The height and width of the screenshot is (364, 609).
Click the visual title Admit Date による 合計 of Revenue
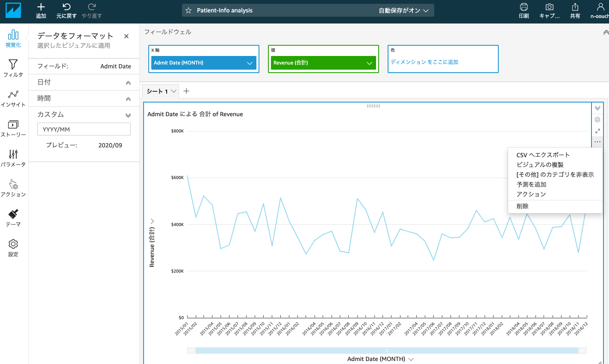click(x=195, y=114)
